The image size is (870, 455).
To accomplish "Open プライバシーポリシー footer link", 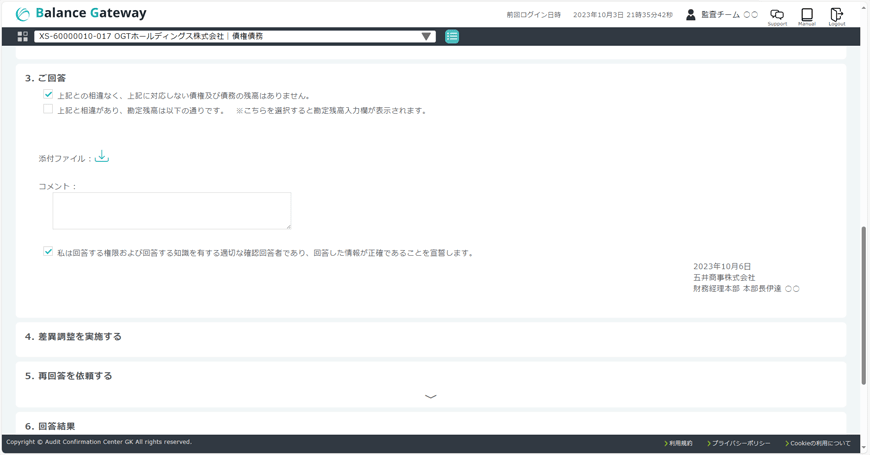I will pos(740,443).
